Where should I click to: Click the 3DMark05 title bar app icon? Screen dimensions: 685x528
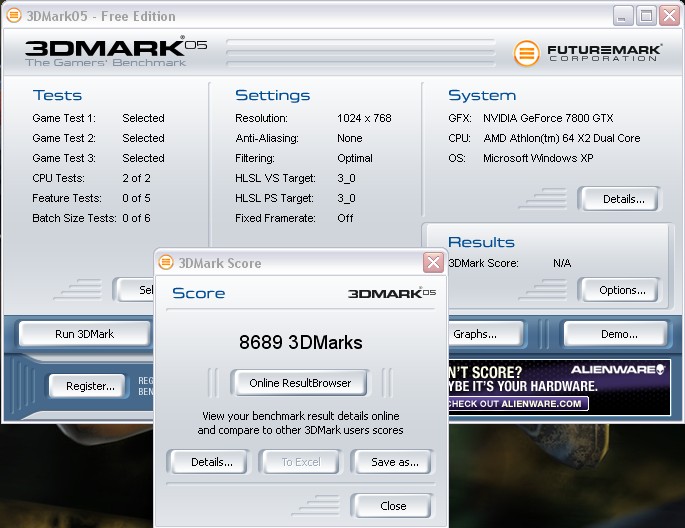coord(14,15)
